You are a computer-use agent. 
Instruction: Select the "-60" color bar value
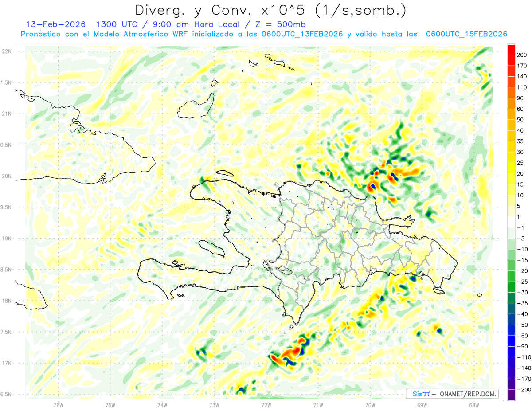point(523,336)
